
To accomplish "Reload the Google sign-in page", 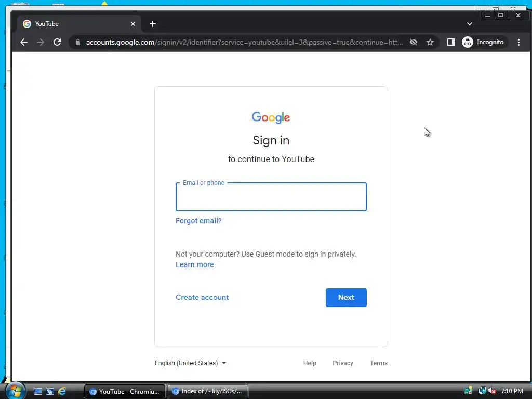I will click(x=57, y=42).
